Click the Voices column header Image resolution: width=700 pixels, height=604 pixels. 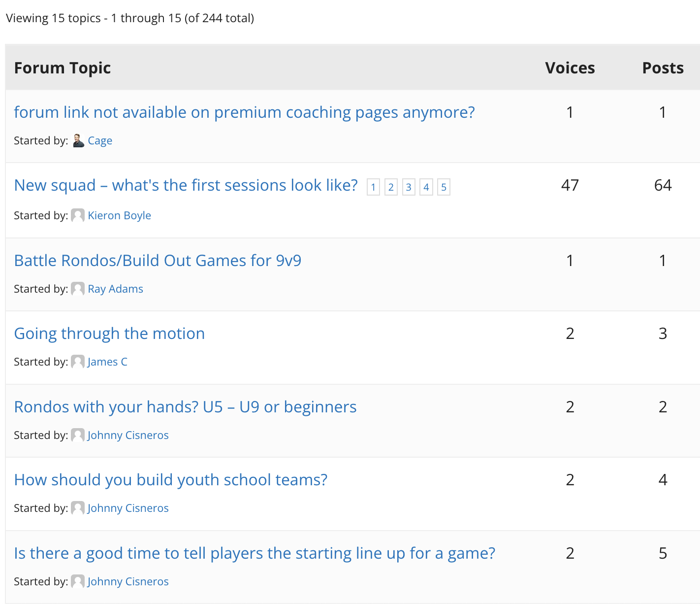570,67
